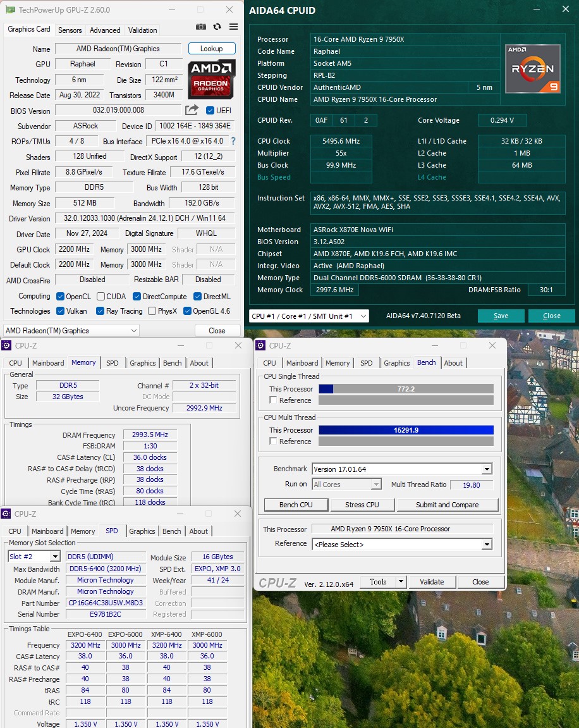This screenshot has width=579, height=728.
Task: Toggle the UEFI checkbox in GPU-Z
Action: [210, 111]
